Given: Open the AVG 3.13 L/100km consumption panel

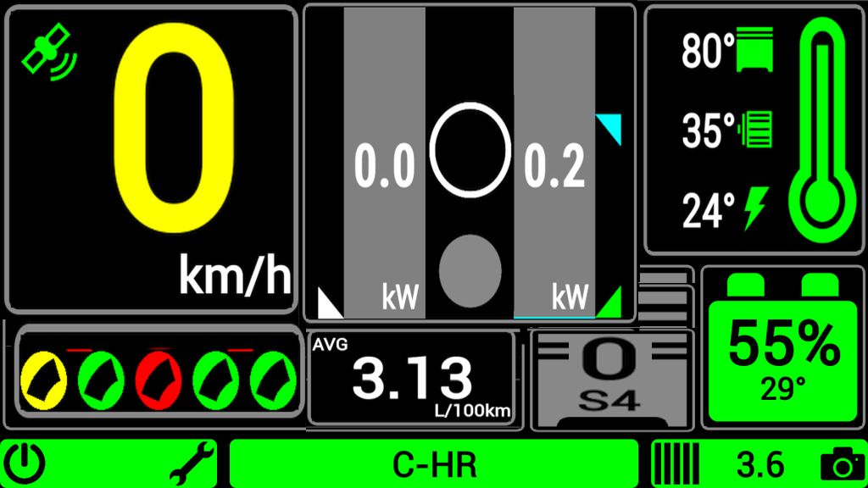Looking at the screenshot, I should [x=411, y=379].
